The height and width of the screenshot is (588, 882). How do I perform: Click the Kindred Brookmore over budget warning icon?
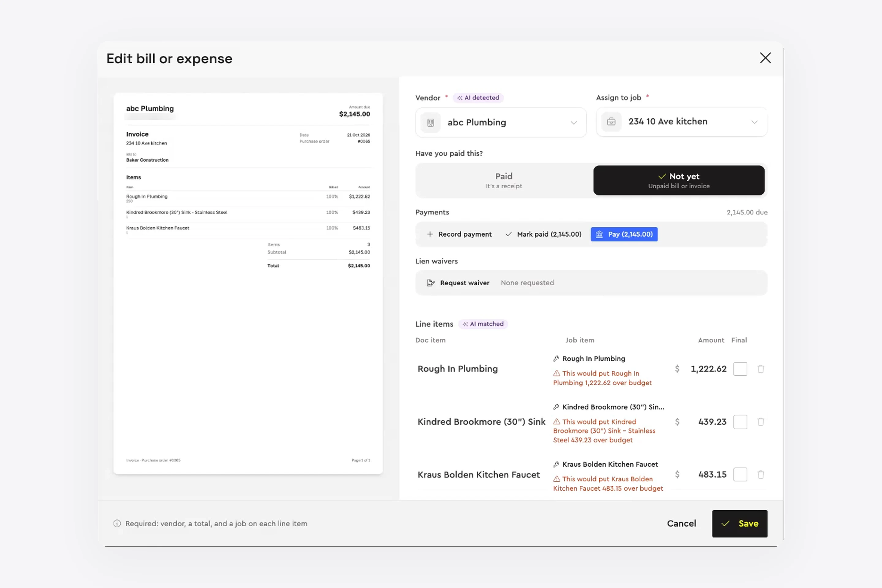pyautogui.click(x=557, y=421)
